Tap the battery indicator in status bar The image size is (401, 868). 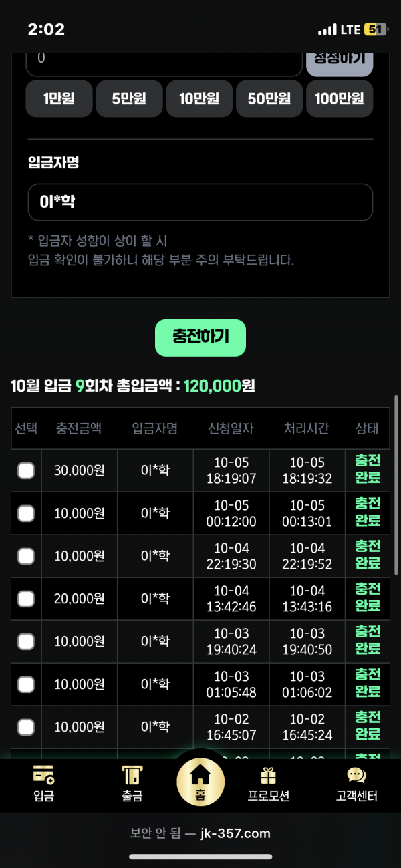pos(375,30)
